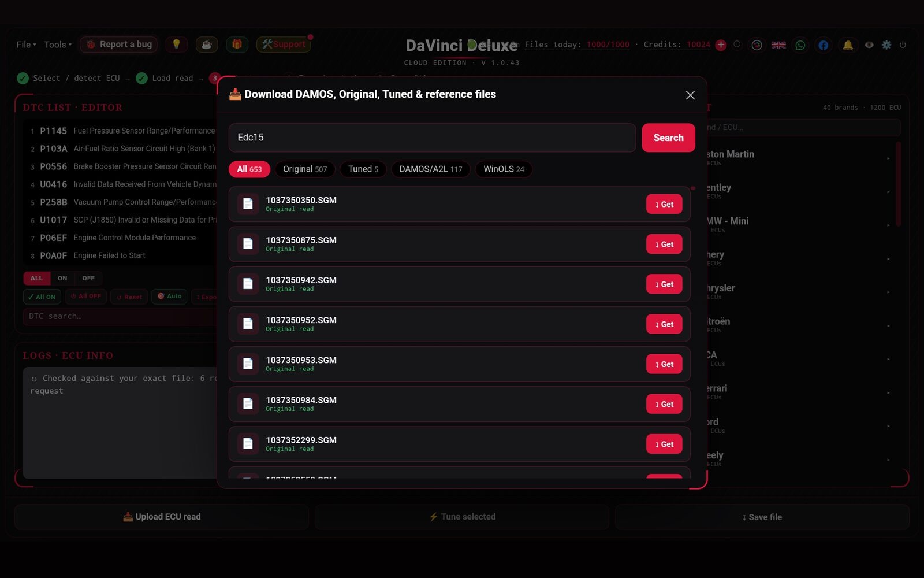
Task: Click the Support button
Action: (284, 45)
